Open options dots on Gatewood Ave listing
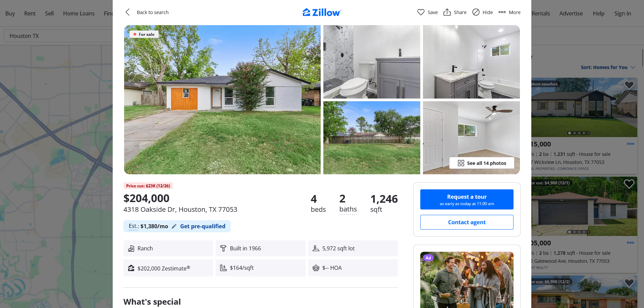Viewport: 644px width, 308px height. [x=630, y=243]
